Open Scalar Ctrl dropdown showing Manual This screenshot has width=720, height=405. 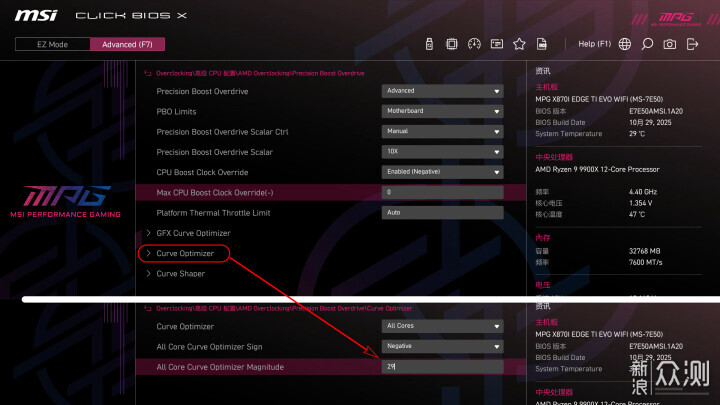pos(442,131)
